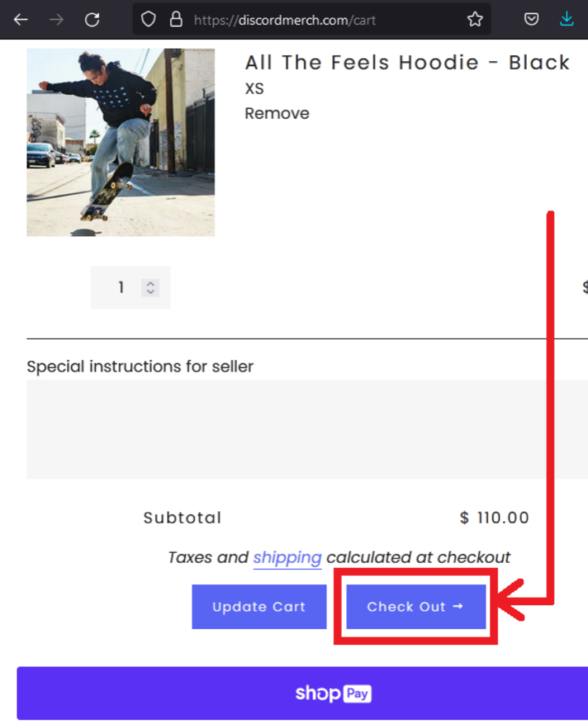Remove the hoodie from the cart
Image resolution: width=588 pixels, height=724 pixels.
click(x=276, y=113)
